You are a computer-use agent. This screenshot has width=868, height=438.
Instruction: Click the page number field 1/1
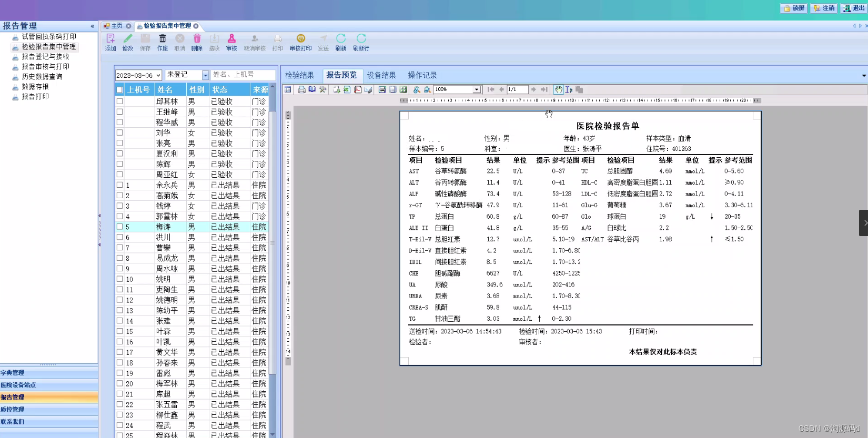pos(517,90)
